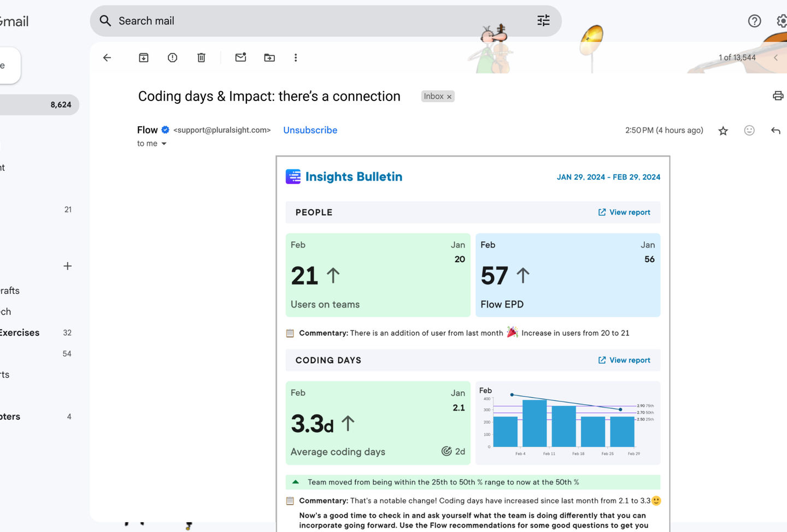This screenshot has width=787, height=532.
Task: Open the More options three-dot menu
Action: point(296,57)
